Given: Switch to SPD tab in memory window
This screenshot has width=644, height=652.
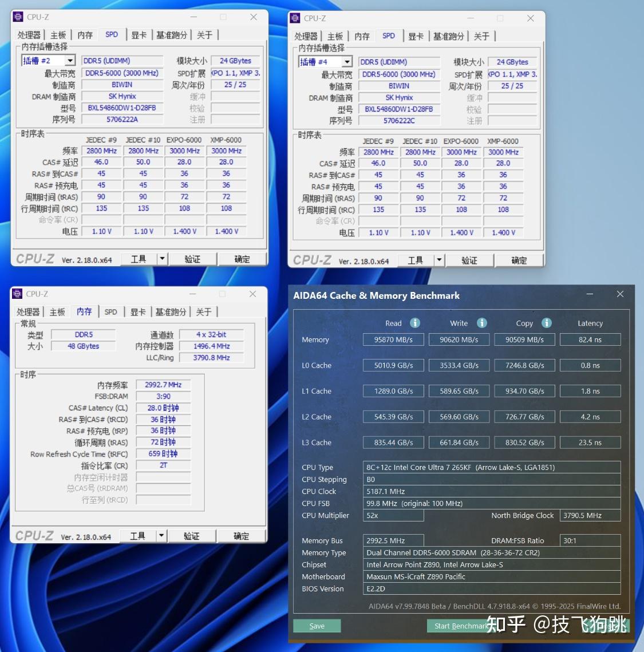Looking at the screenshot, I should (110, 312).
